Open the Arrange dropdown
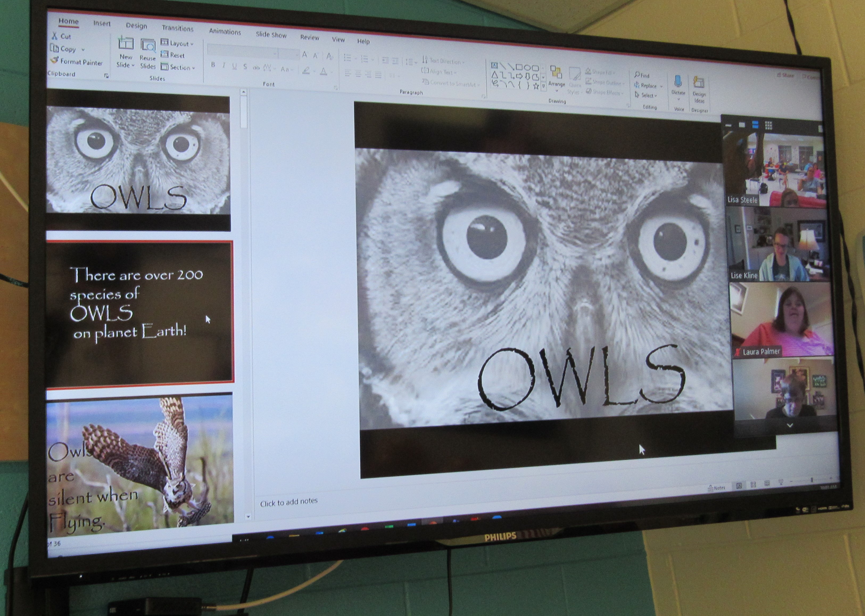The image size is (865, 616). [556, 78]
